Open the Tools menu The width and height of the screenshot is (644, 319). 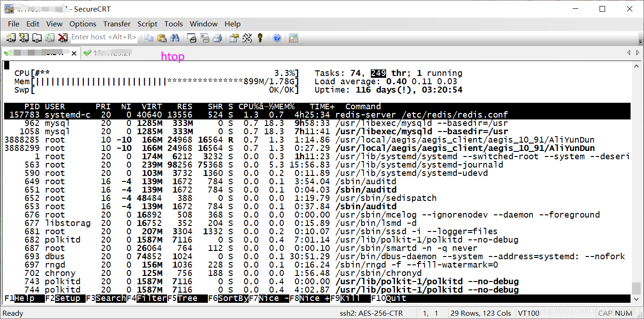click(x=174, y=24)
